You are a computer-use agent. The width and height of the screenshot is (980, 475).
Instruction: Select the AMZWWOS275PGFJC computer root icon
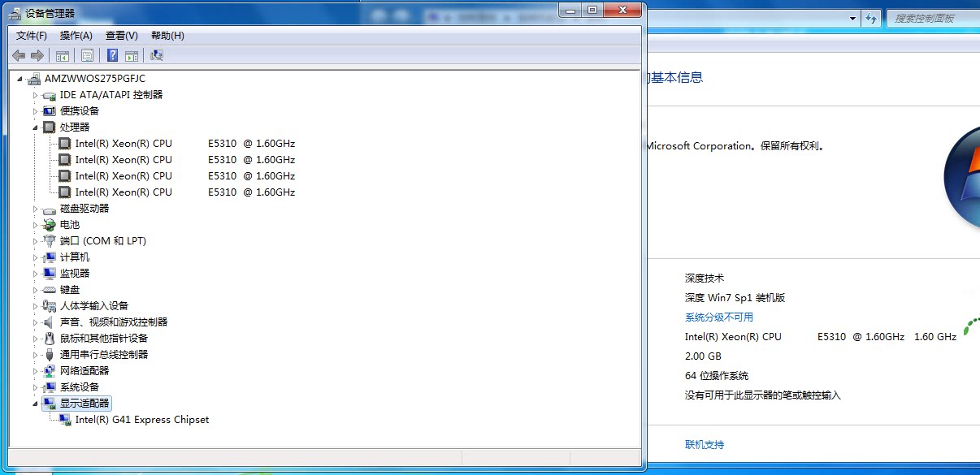pyautogui.click(x=34, y=79)
